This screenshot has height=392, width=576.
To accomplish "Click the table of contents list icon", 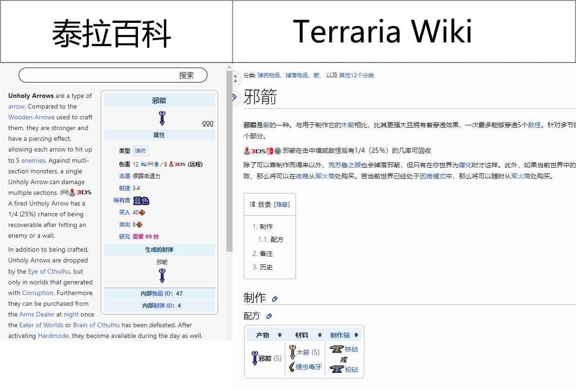I will pos(253,204).
